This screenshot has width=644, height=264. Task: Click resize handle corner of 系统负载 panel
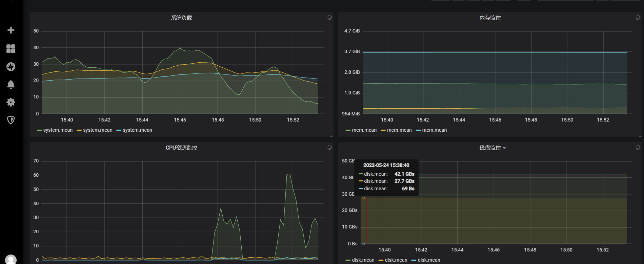coord(331,135)
